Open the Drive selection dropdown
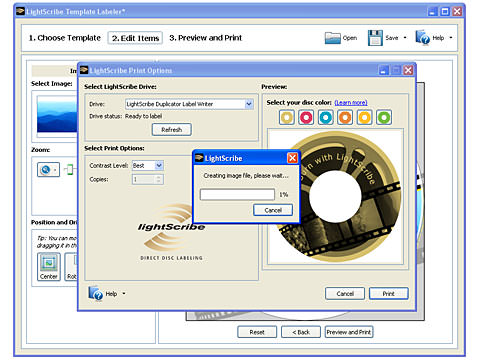The width and height of the screenshot is (480, 360). tap(249, 104)
